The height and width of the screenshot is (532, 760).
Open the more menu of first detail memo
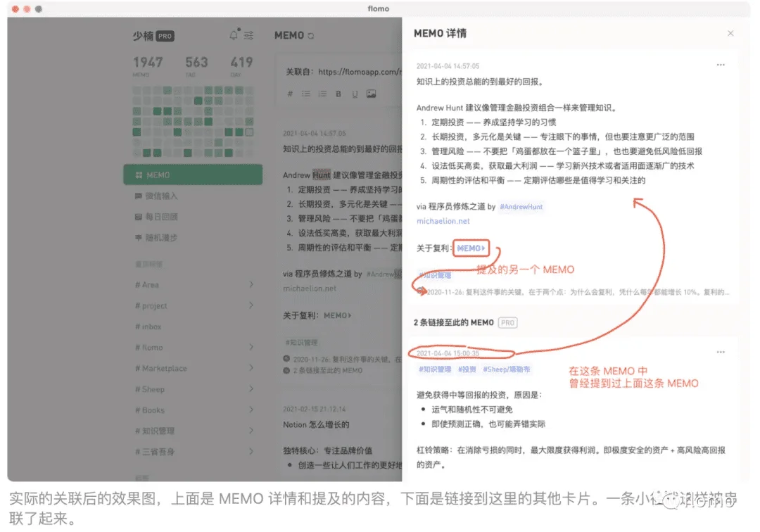720,65
